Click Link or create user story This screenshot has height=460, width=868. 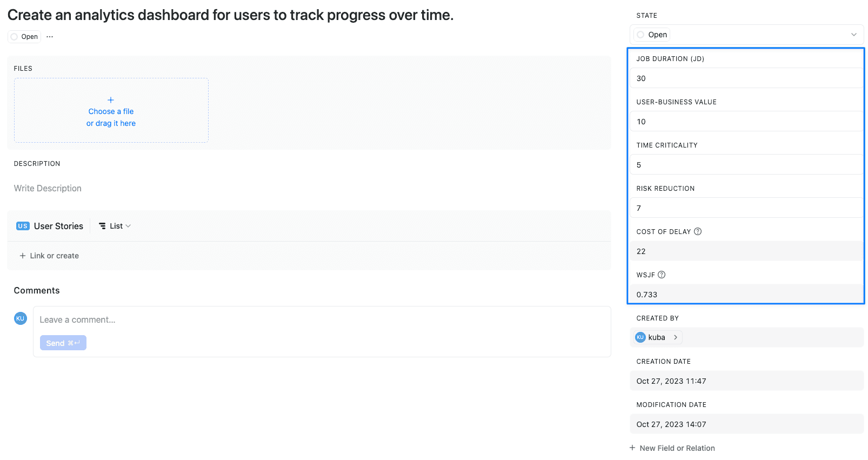(54, 256)
